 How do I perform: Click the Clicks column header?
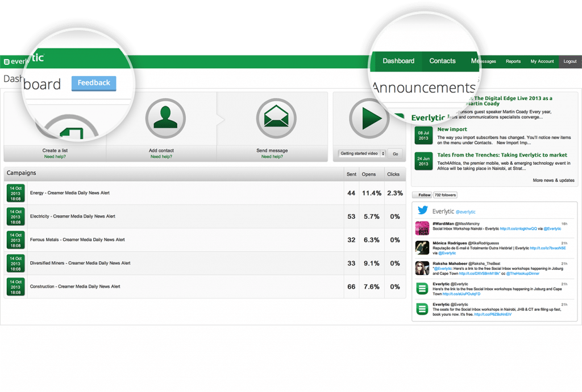coord(393,174)
